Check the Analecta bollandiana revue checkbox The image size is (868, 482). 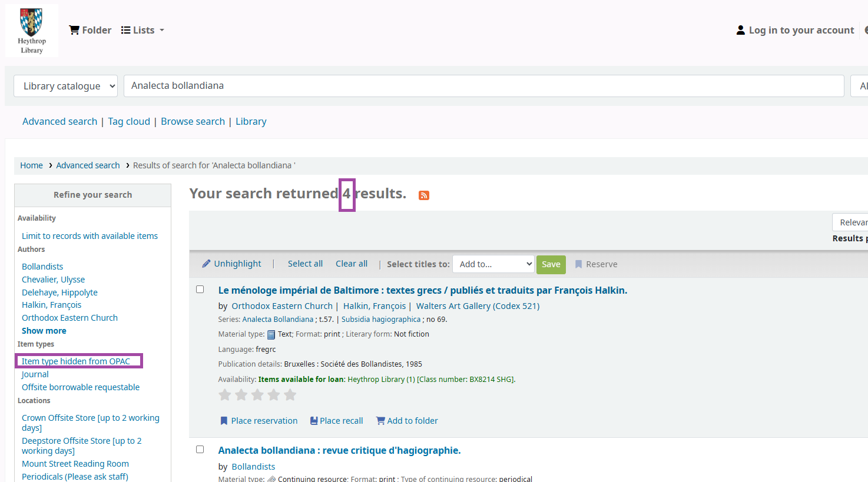[x=200, y=450]
